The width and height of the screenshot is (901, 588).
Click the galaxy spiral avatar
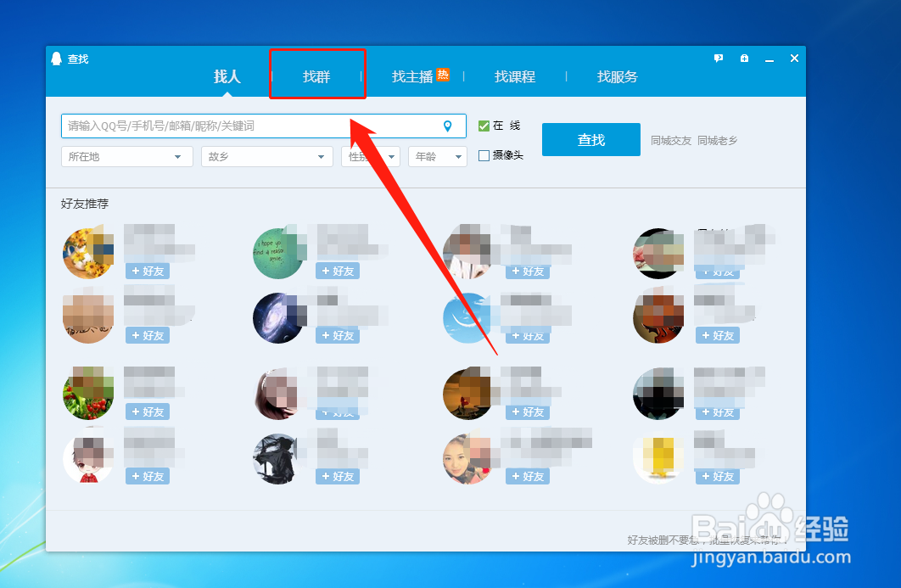pyautogui.click(x=278, y=318)
